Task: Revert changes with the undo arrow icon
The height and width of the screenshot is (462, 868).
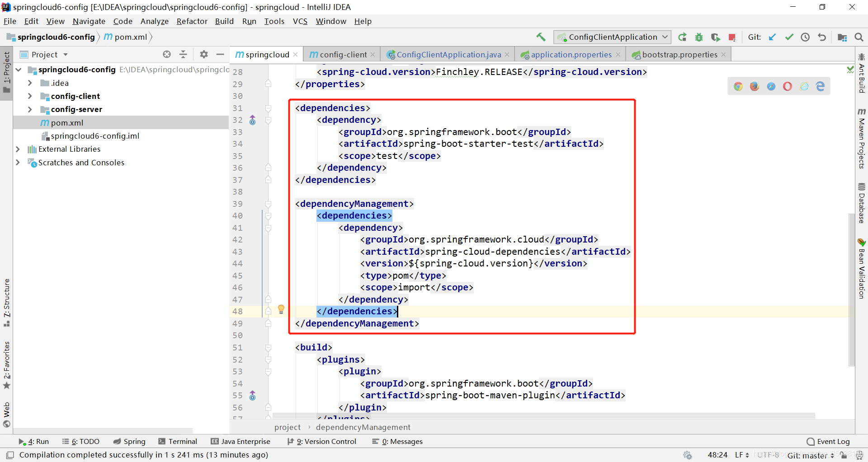Action: point(822,37)
